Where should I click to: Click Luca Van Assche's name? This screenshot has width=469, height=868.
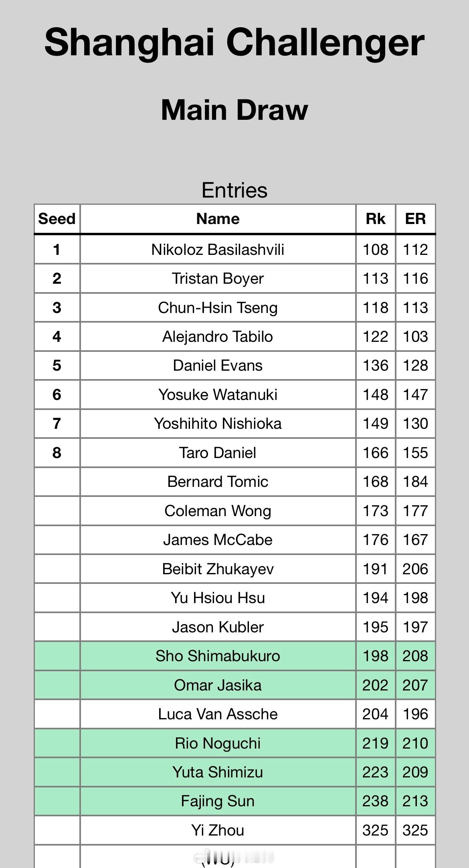[x=218, y=714]
